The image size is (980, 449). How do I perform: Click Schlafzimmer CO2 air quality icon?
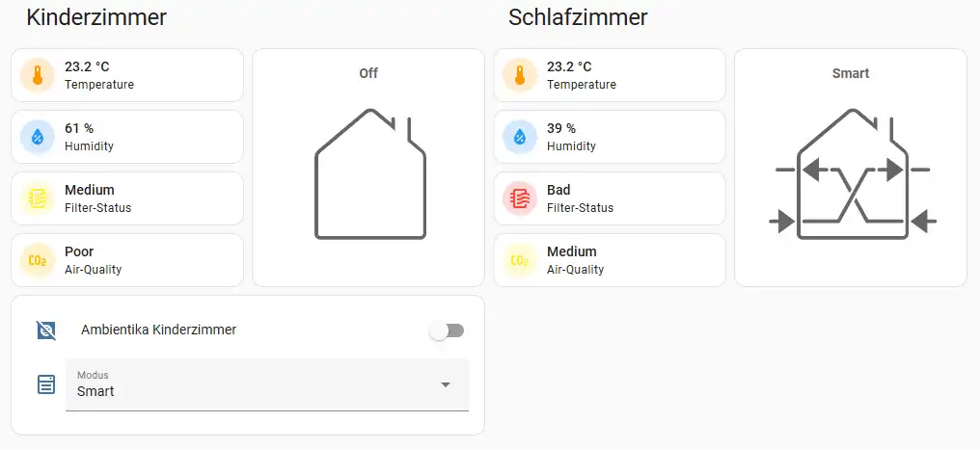pyautogui.click(x=520, y=260)
